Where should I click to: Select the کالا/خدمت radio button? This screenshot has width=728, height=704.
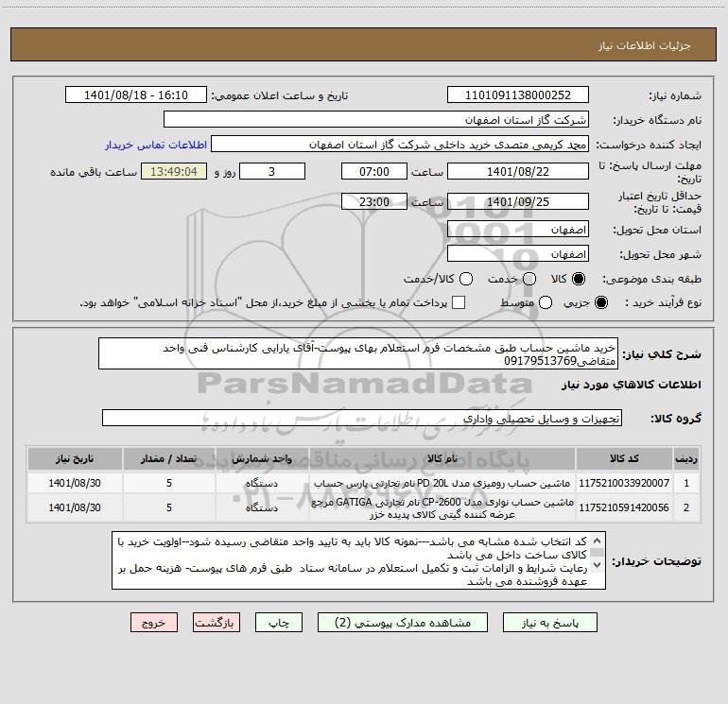(x=466, y=279)
